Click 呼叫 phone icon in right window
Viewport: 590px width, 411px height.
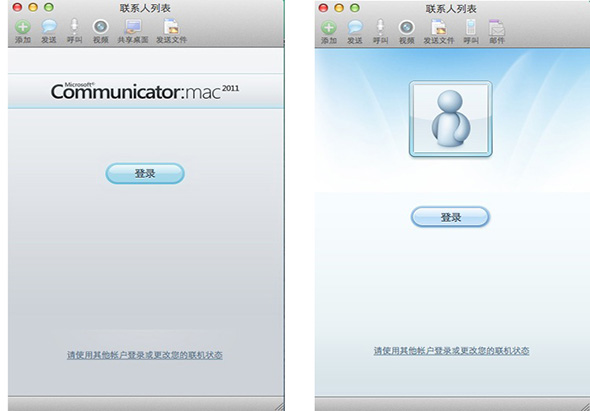click(471, 32)
